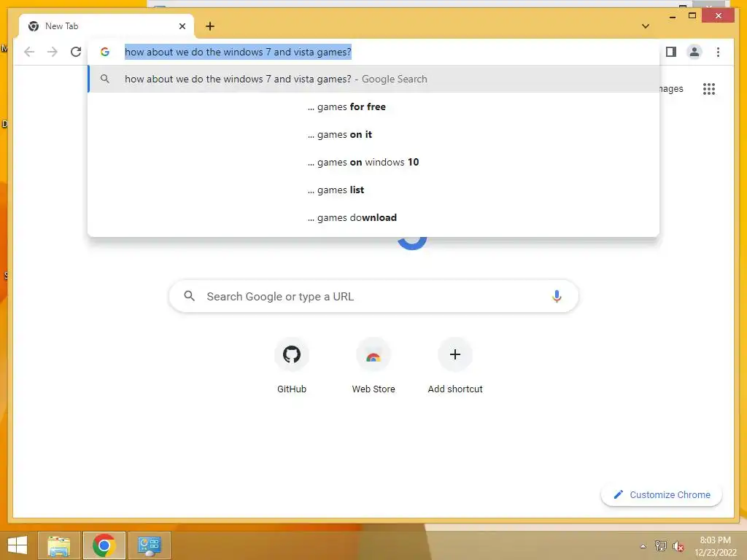Image resolution: width=747 pixels, height=560 pixels.
Task: Open Customize Chrome
Action: point(661,495)
